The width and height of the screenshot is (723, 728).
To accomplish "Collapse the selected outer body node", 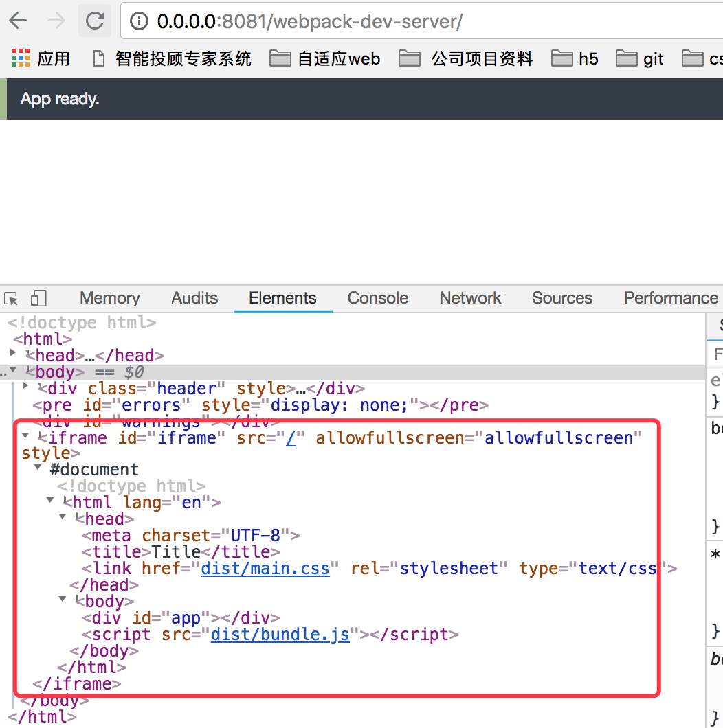I will 13,370.
